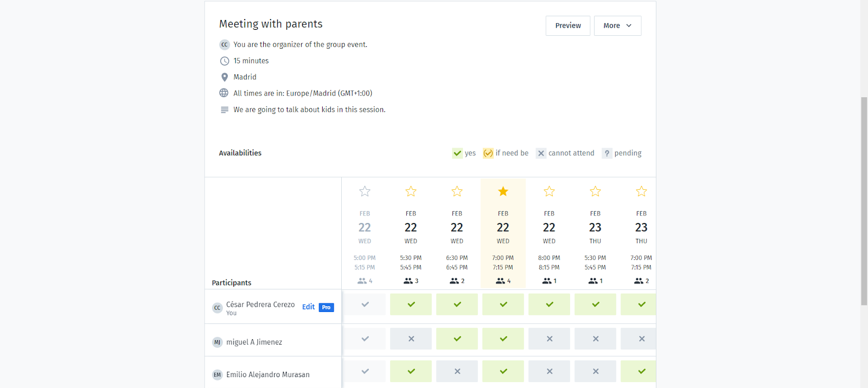868x388 pixels.
Task: Toggle Emilio's Feb 22 7:00 PM availability
Action: pos(503,371)
